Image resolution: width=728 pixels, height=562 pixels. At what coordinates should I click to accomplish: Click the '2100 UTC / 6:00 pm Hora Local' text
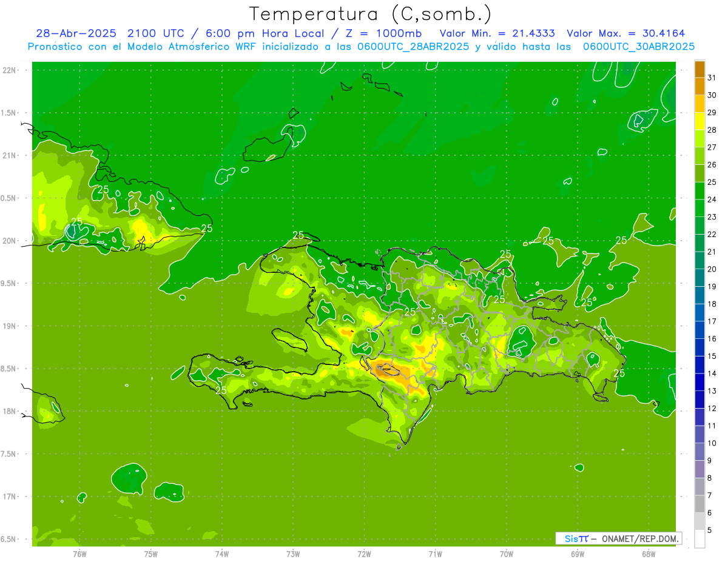(x=230, y=33)
